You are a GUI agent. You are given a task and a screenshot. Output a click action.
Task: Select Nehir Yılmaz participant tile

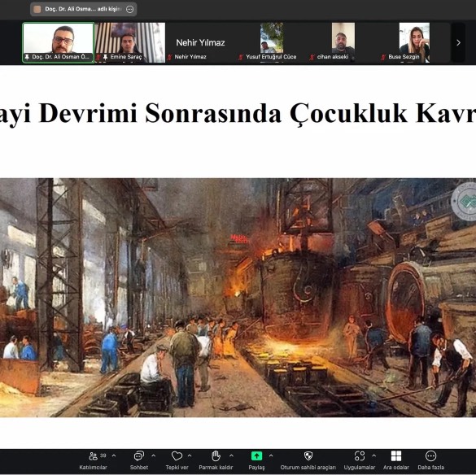click(201, 42)
